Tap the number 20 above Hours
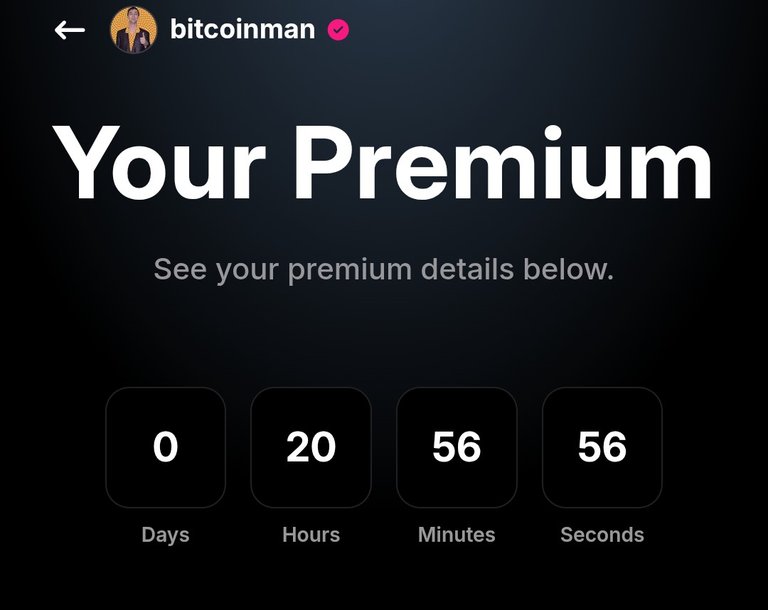This screenshot has width=768, height=610. point(311,446)
